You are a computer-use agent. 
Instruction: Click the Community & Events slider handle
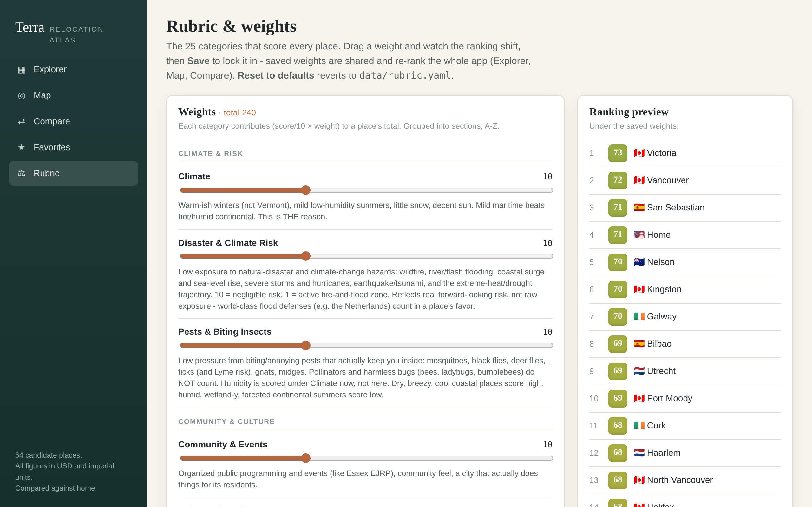(x=306, y=458)
